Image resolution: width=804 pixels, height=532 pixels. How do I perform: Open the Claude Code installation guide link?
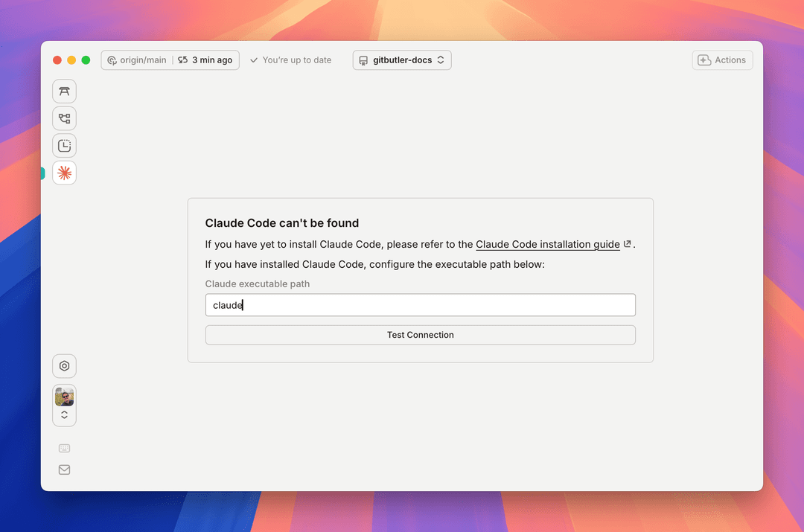(547, 244)
